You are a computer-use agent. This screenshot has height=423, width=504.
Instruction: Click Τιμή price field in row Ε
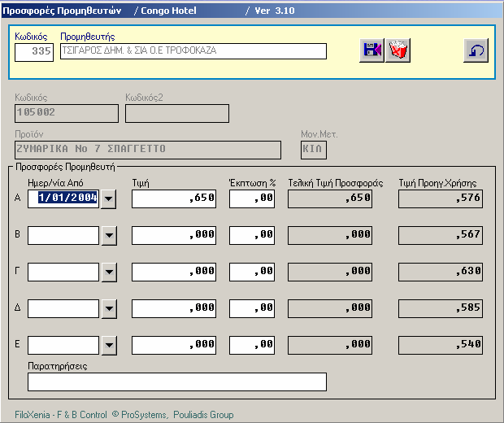pyautogui.click(x=174, y=346)
